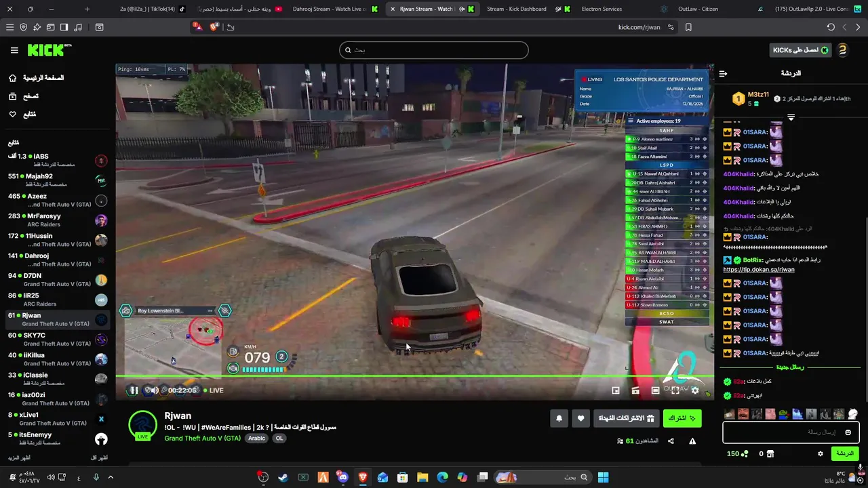The height and width of the screenshot is (488, 868).
Task: Switch to the TikTok browser tab
Action: pos(153,9)
